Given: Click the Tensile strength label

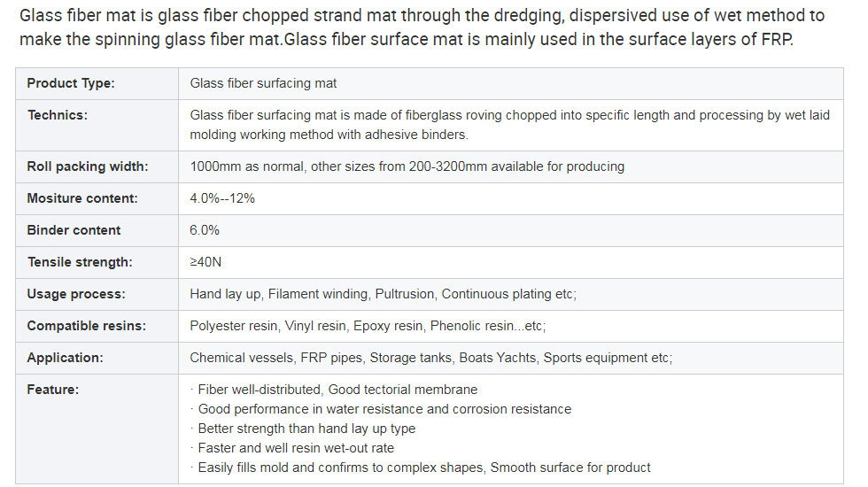Looking at the screenshot, I should point(80,262).
